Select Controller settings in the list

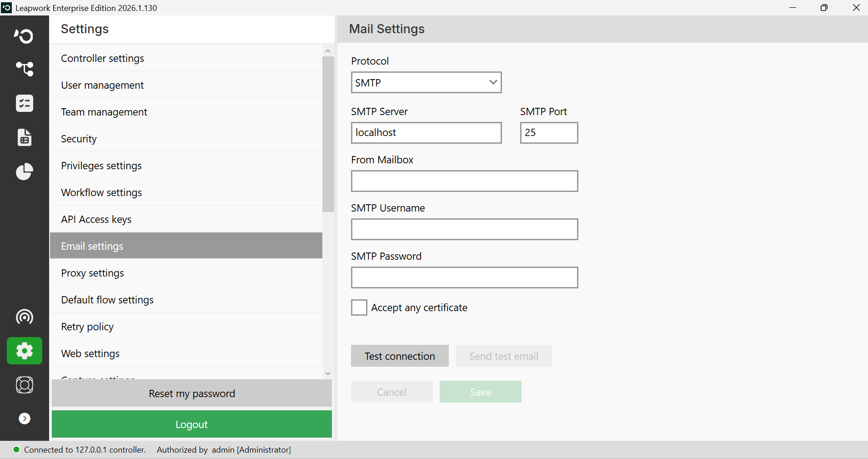[186, 58]
